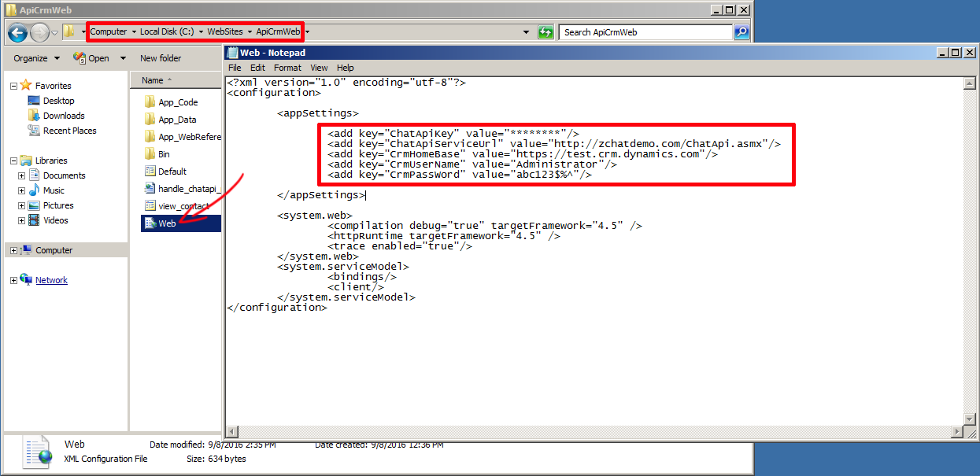Collapse the Favorites tree node
This screenshot has width=980, height=476.
[13, 86]
